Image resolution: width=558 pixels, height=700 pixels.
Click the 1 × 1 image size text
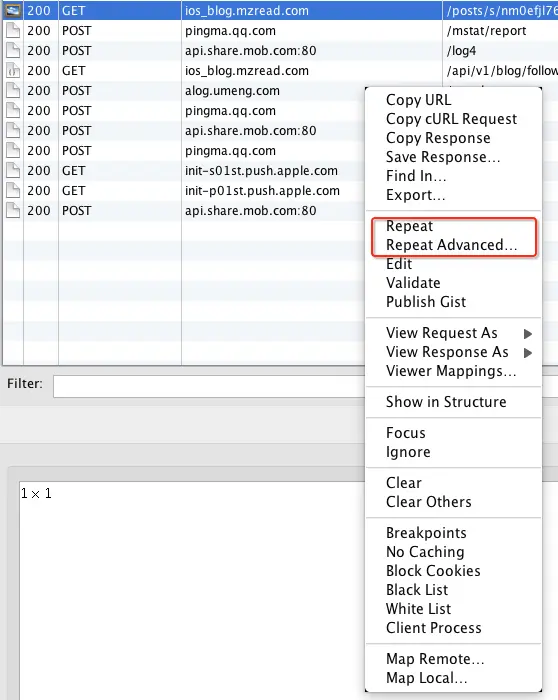(x=36, y=493)
